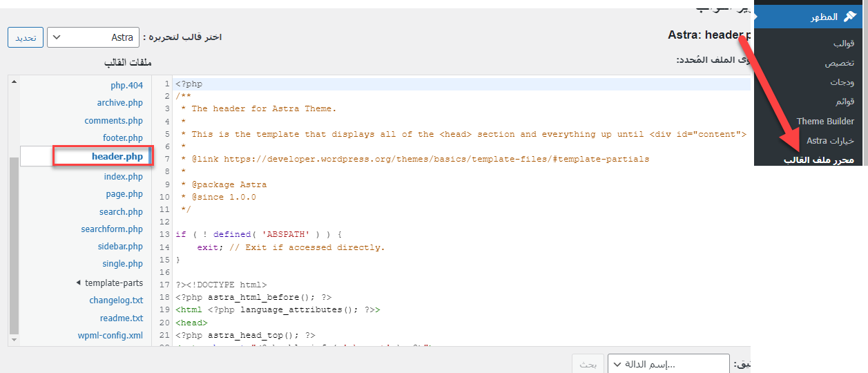This screenshot has width=868, height=373.
Task: Open comments.php in editor
Action: click(x=113, y=121)
